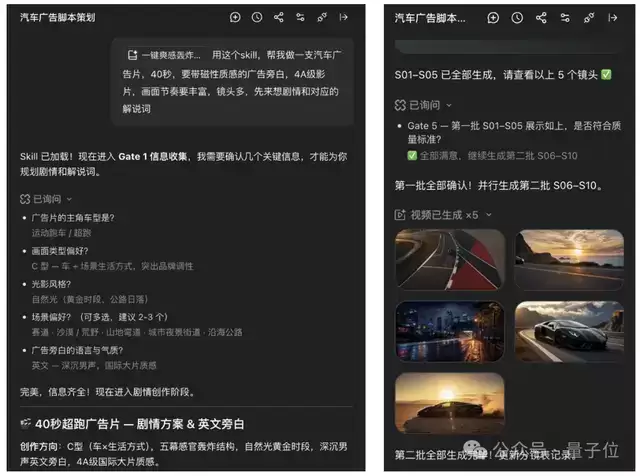Click green checkmark after S01–S05 message
640x476 pixels.
pos(606,75)
